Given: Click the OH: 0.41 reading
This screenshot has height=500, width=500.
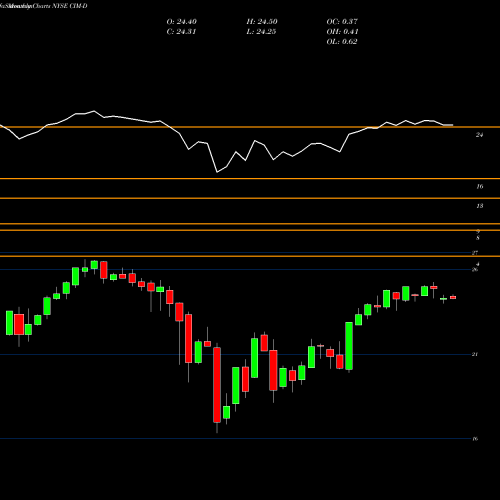Looking at the screenshot, I should (x=342, y=32).
